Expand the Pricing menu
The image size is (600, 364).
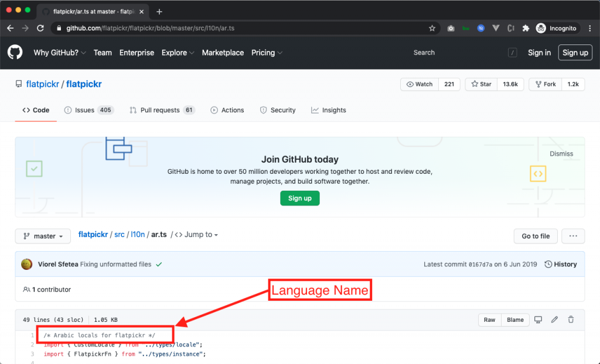tap(267, 53)
